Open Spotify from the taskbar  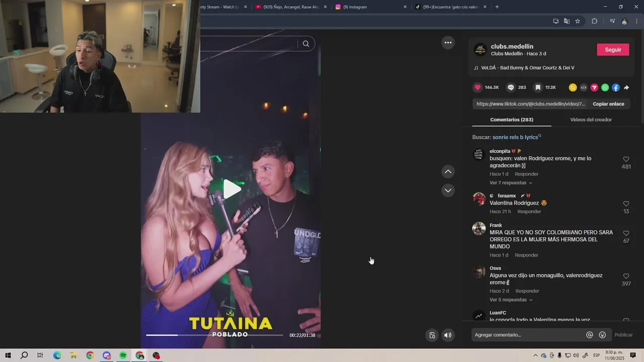click(x=123, y=355)
